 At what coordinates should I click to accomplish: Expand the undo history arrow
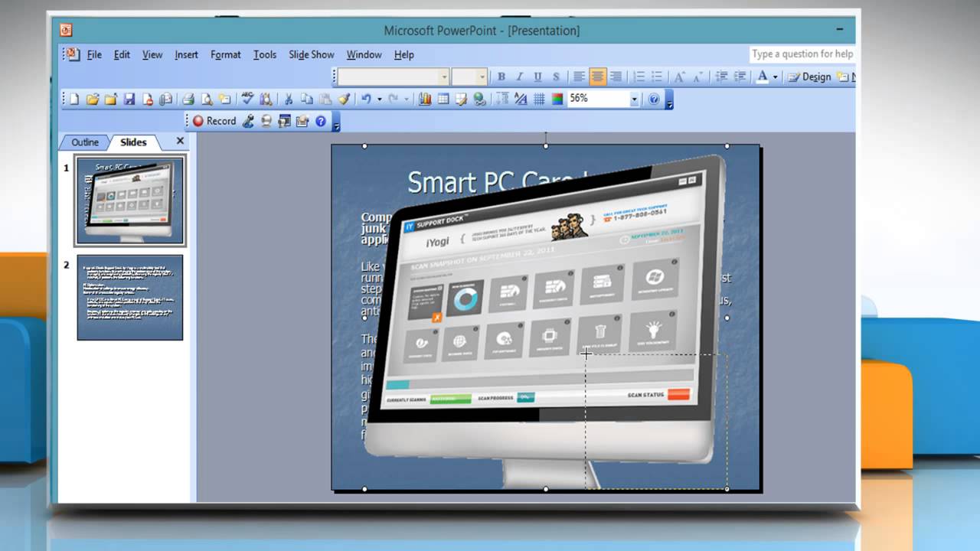click(x=379, y=99)
